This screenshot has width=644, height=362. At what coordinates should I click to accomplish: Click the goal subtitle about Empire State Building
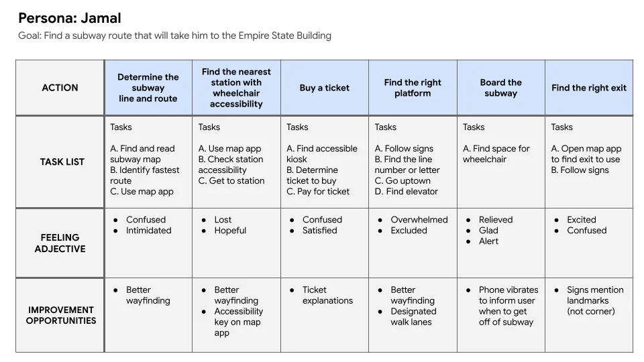(174, 36)
